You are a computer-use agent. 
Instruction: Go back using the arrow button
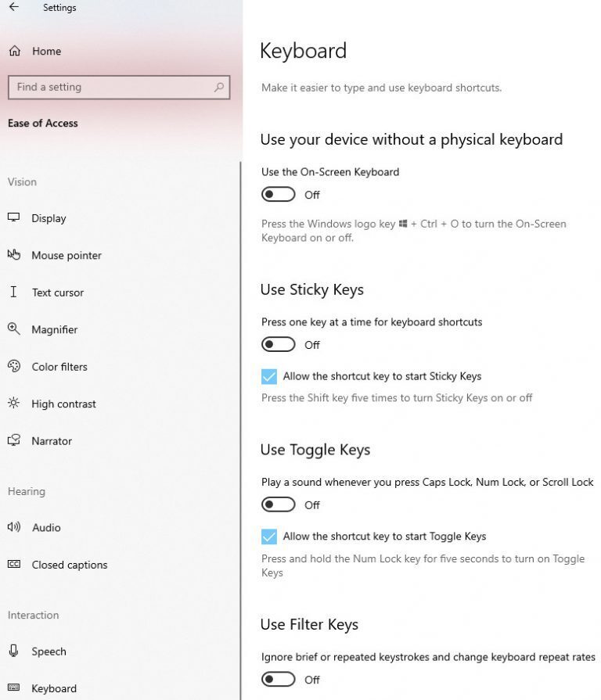(16, 8)
